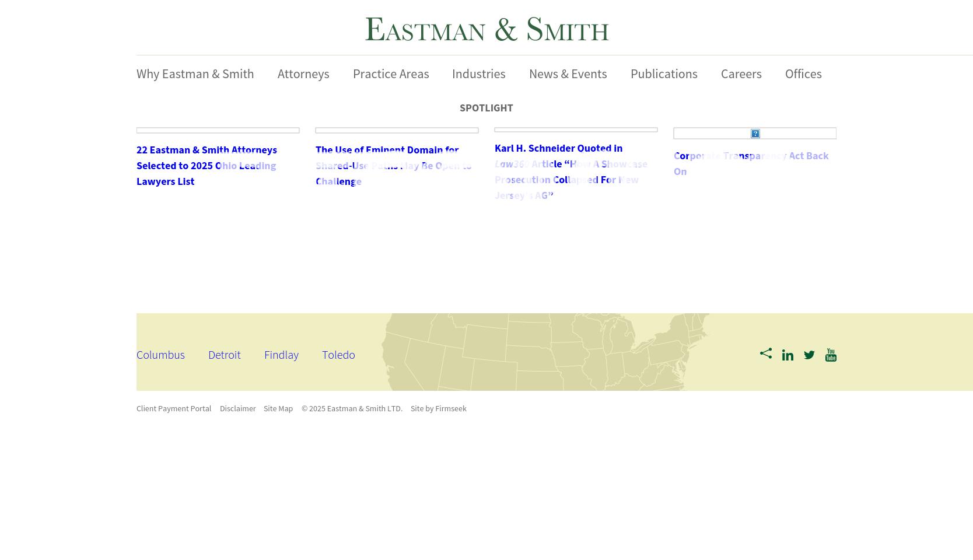Open the Careers page
Screen dimensions: 973x560
(x=741, y=74)
